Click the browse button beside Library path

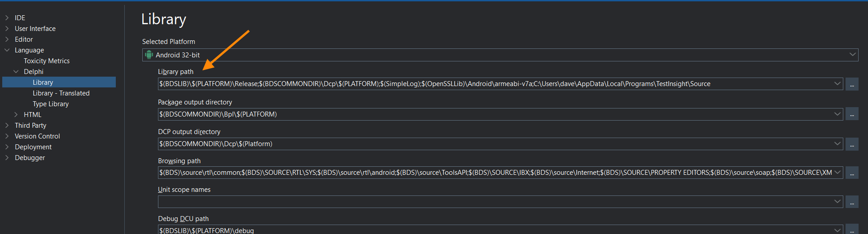click(x=851, y=84)
